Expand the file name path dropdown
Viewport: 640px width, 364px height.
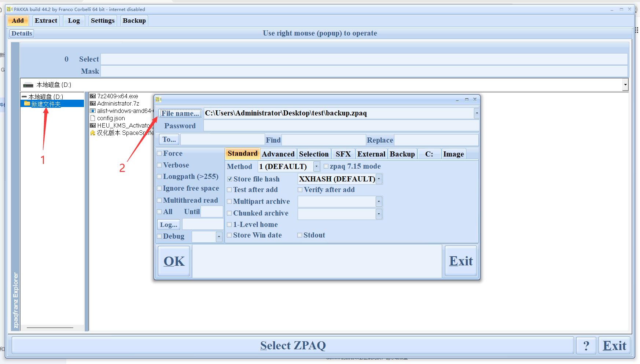[477, 113]
